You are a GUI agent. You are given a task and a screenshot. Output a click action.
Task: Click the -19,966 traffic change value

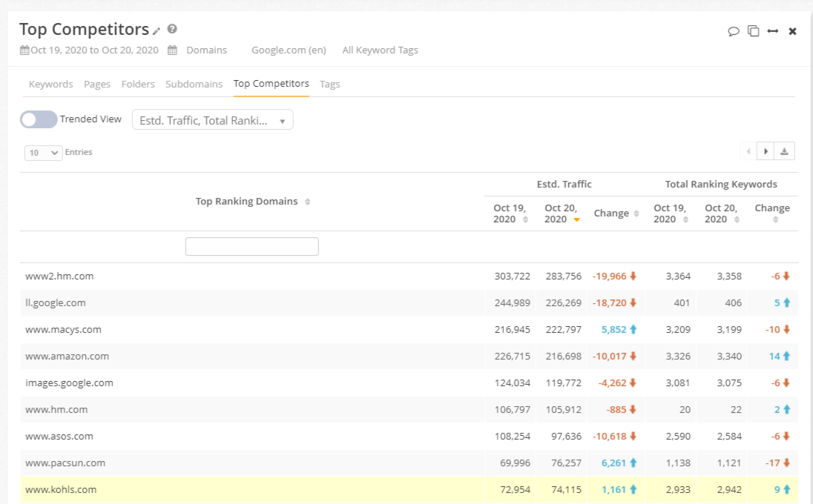[609, 276]
